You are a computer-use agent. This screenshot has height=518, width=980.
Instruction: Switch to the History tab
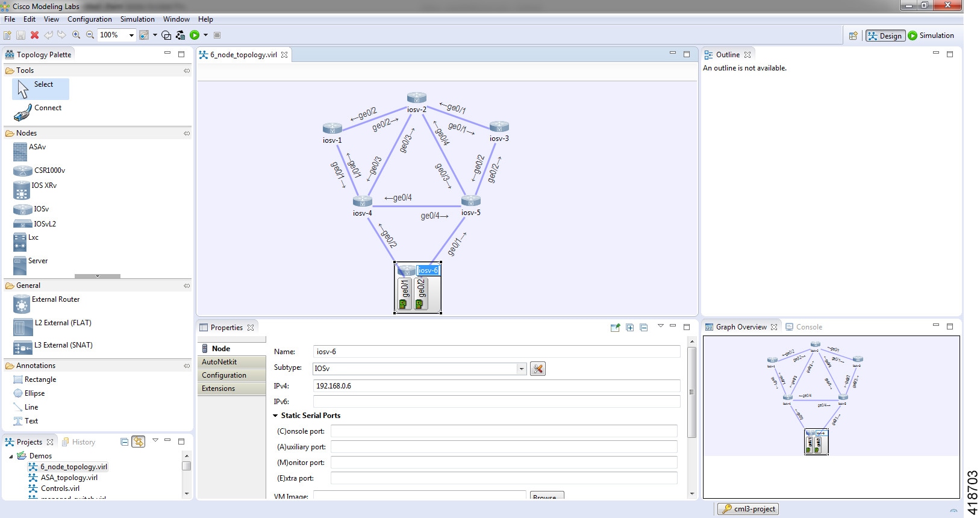tap(78, 442)
